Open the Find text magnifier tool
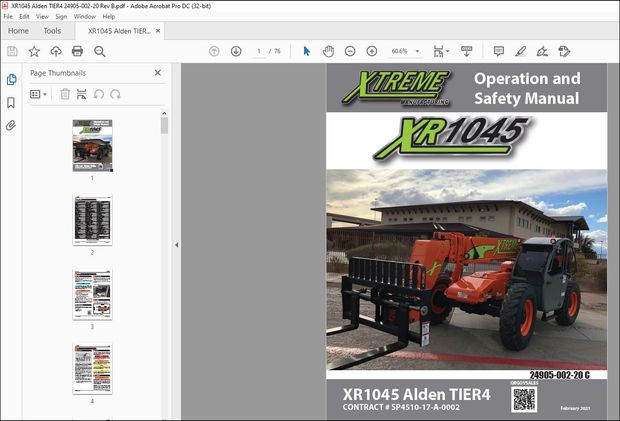Image resolution: width=620 pixels, height=421 pixels. 99,51
